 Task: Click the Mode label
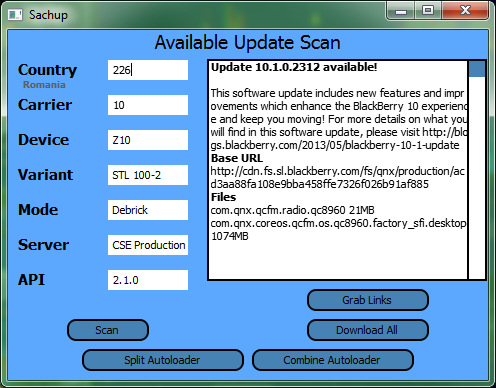38,210
